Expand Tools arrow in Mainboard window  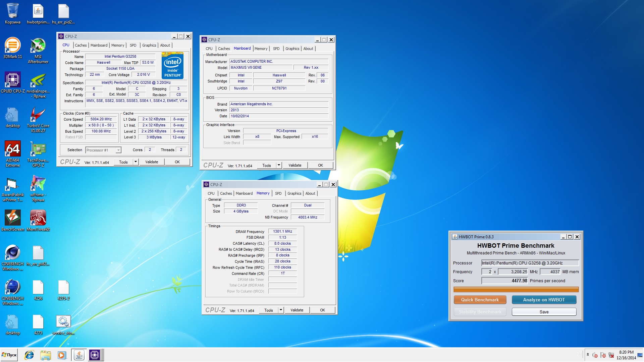point(279,165)
